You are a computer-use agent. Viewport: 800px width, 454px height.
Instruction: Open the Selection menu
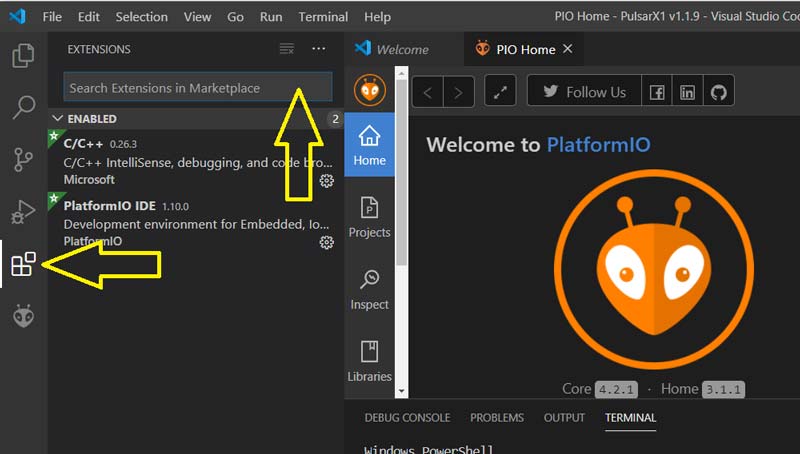[141, 17]
